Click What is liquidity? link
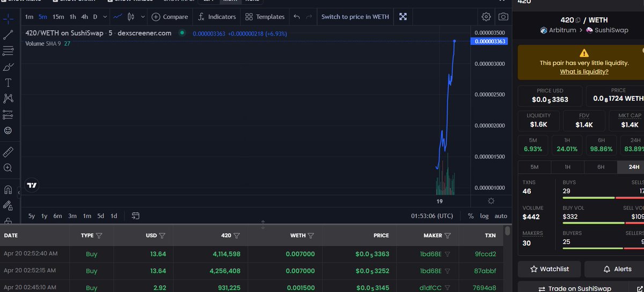 click(x=584, y=71)
